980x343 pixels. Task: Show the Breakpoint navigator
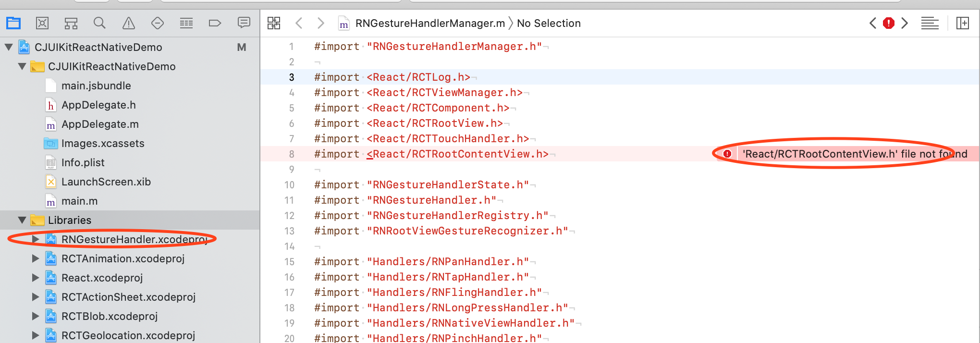(x=215, y=23)
